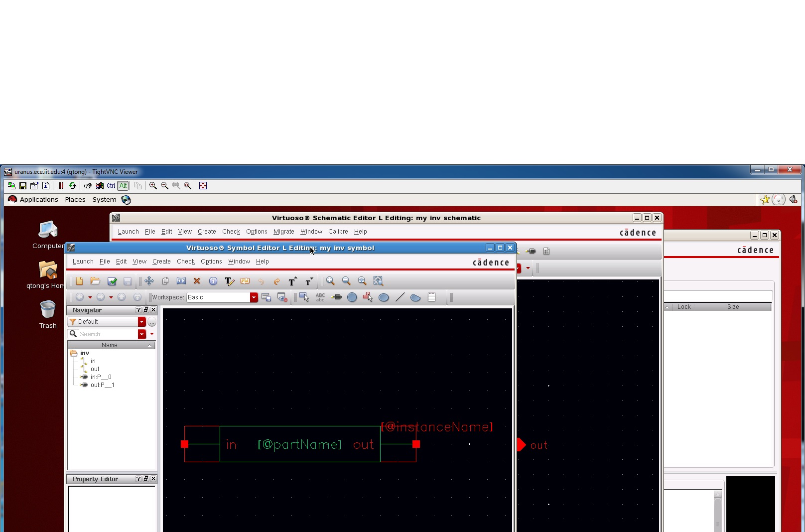This screenshot has width=805, height=532.
Task: Click the Redo arrow icon
Action: [x=277, y=281]
